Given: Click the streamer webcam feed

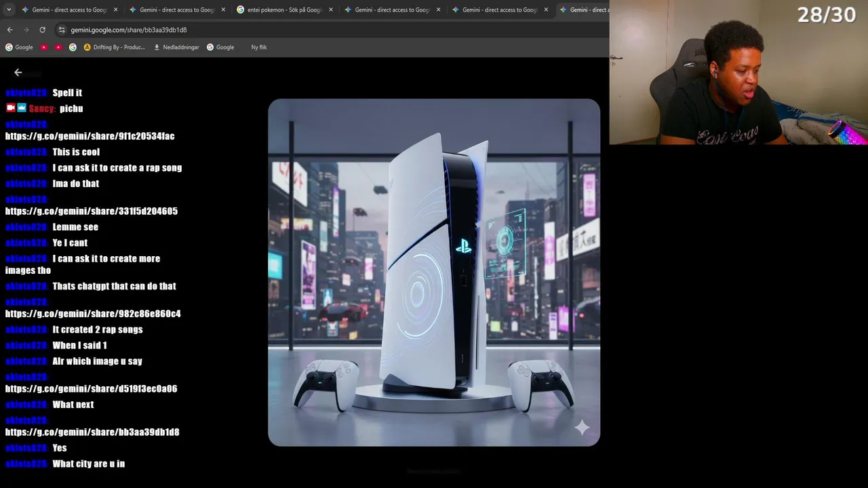Looking at the screenshot, I should point(738,73).
